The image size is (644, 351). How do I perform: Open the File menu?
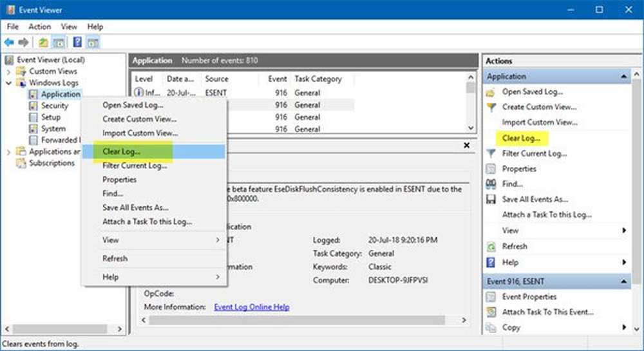click(13, 26)
